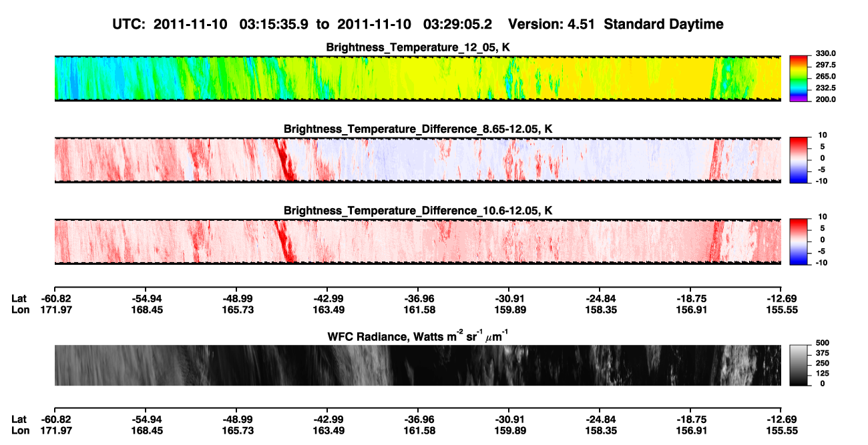Click the 'Version: 4.51' header text
Screen dimensions: 868x445
(552, 25)
